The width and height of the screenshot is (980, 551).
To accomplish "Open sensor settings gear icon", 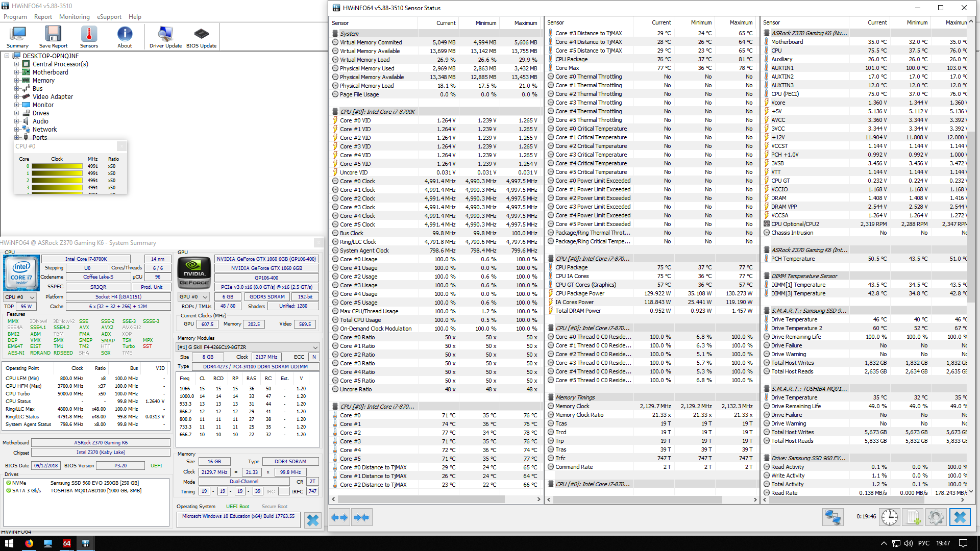I will click(x=936, y=517).
